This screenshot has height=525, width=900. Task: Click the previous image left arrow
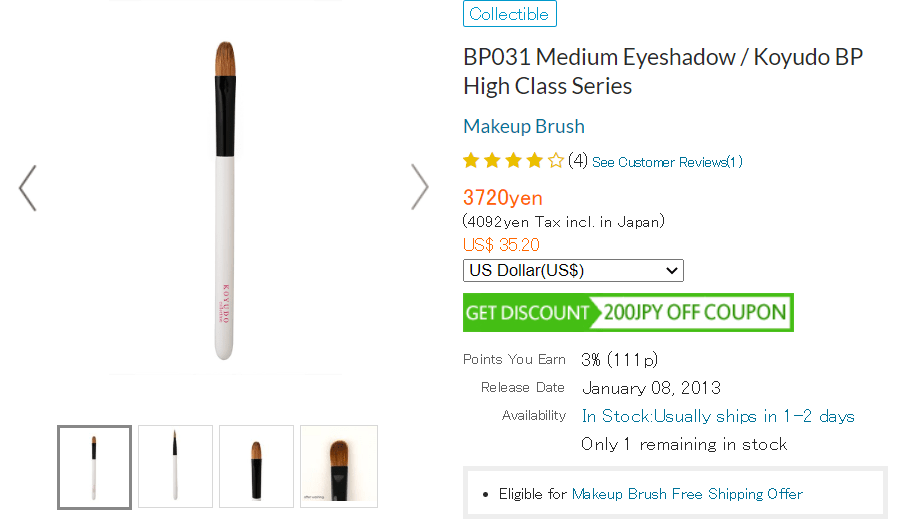coord(28,187)
